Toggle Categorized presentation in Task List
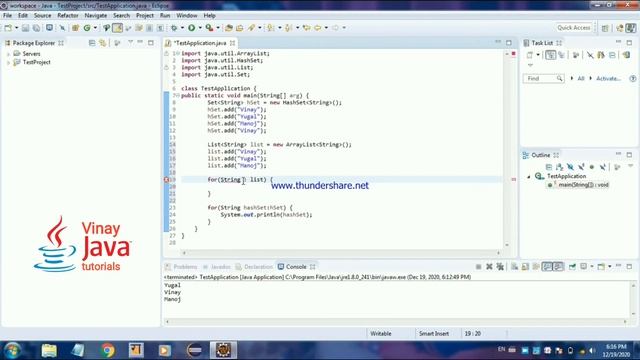640x360 pixels. coord(550,55)
